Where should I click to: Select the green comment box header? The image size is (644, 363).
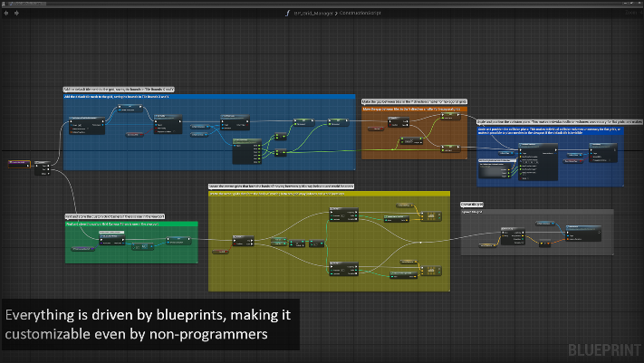click(131, 224)
